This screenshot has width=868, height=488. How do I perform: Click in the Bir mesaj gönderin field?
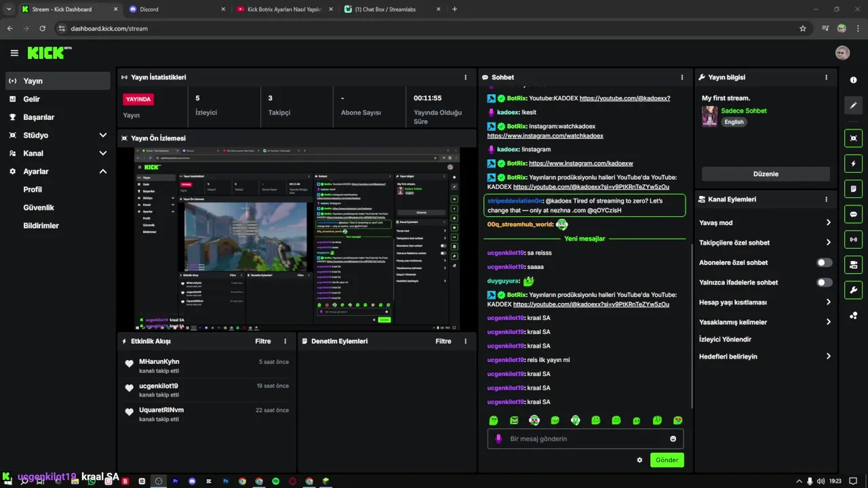(x=585, y=439)
